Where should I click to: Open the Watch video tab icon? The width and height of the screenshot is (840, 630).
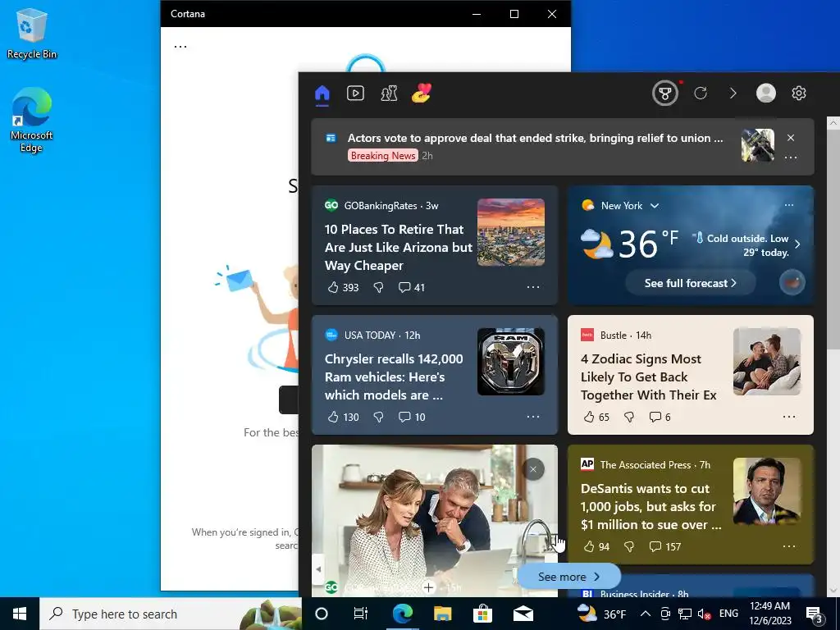355,94
